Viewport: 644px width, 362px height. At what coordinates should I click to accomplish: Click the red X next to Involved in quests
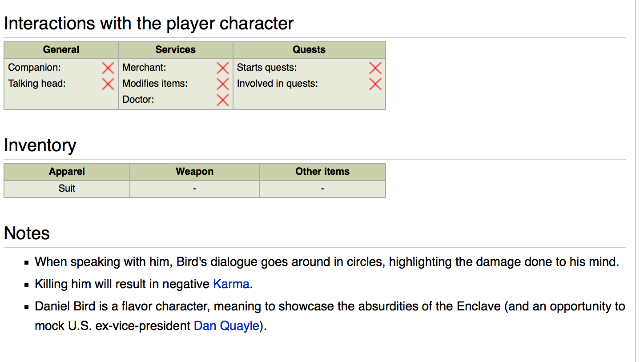point(375,84)
